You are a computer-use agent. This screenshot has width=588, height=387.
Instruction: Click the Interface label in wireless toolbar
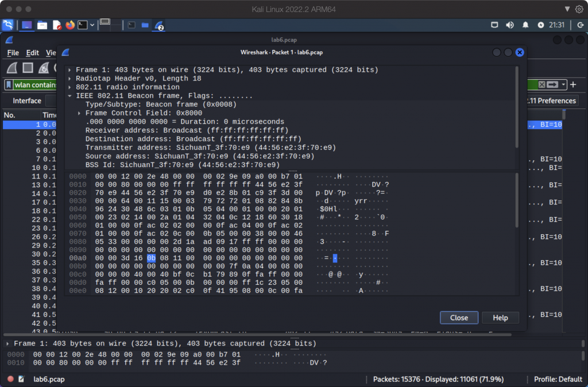click(27, 100)
